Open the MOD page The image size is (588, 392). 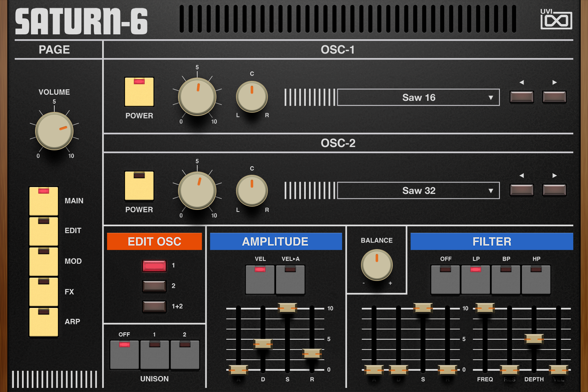point(43,261)
